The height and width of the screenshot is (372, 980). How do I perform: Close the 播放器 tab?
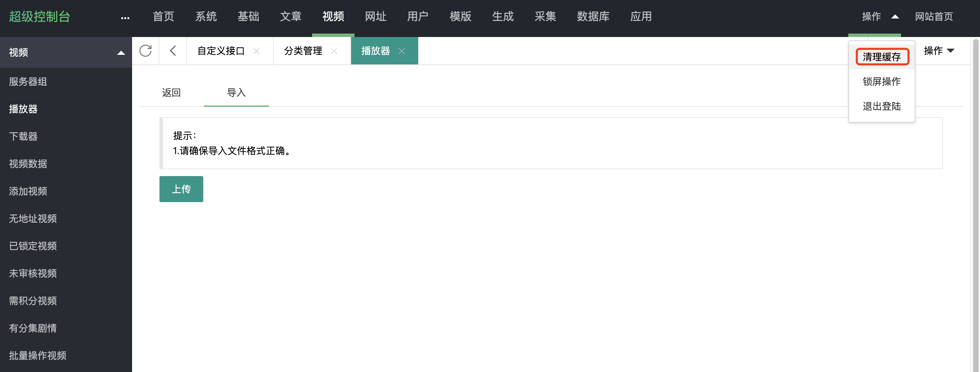pyautogui.click(x=402, y=51)
